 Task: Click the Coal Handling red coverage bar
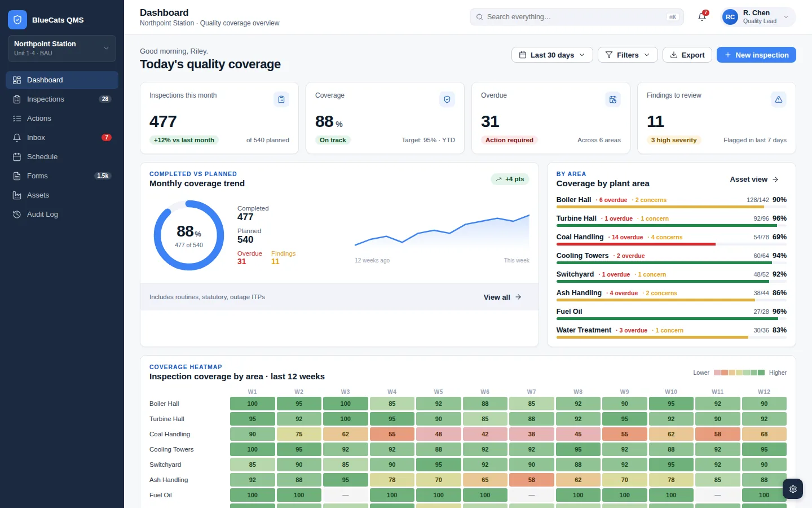(x=636, y=244)
